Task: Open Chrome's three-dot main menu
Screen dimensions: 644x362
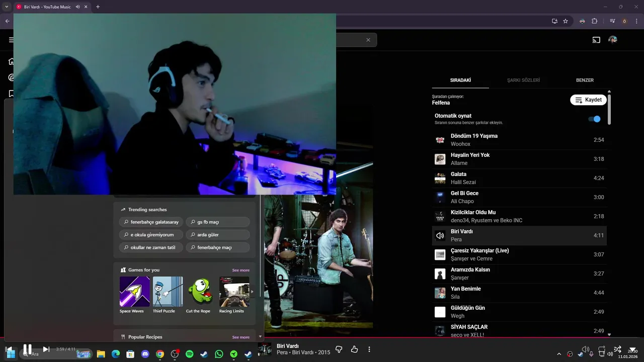Action: point(635,21)
